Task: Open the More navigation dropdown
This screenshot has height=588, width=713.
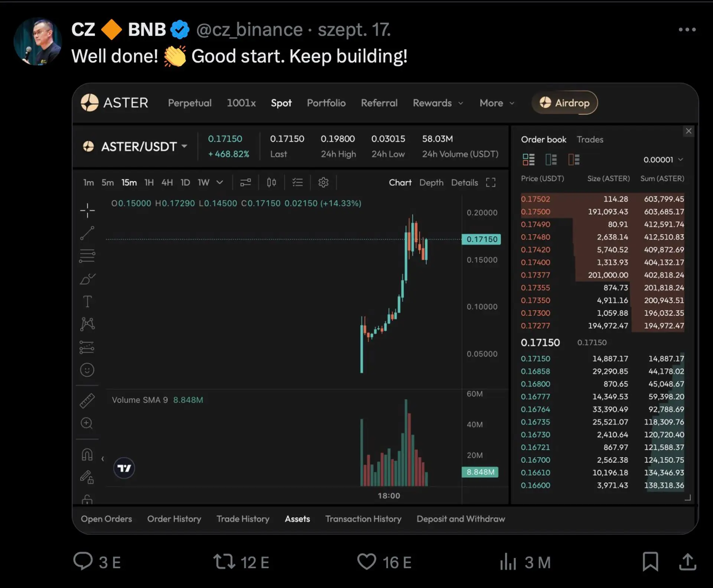Action: click(x=497, y=103)
